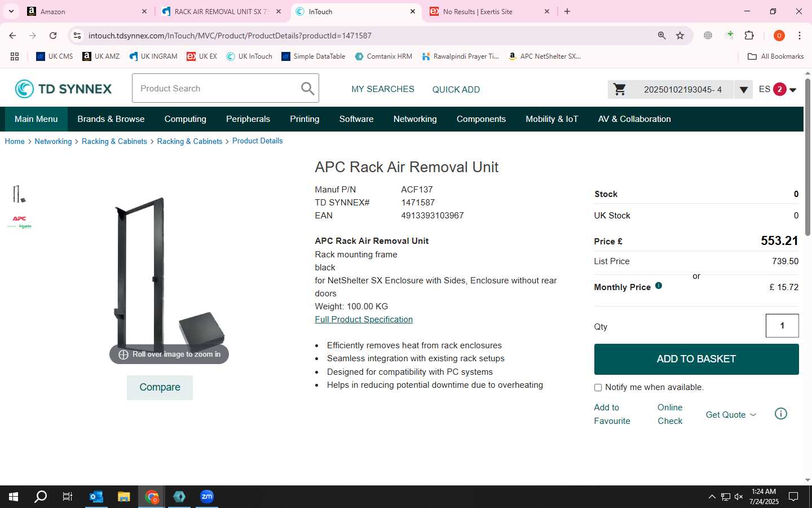Select the APC logo thumbnail
812x508 pixels.
click(x=19, y=221)
